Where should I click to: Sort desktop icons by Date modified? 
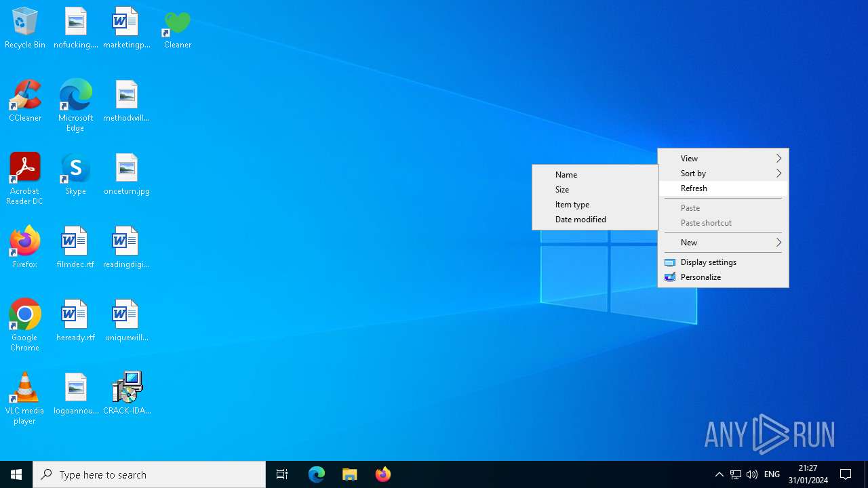[x=595, y=220]
